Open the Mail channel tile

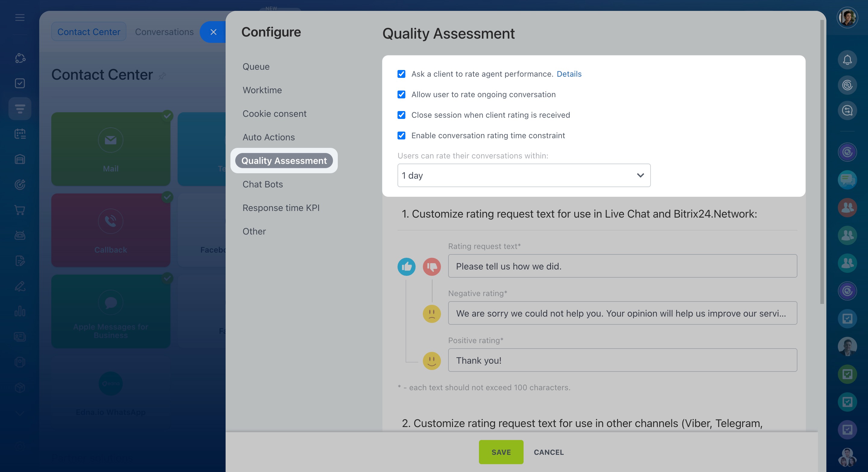click(x=110, y=149)
